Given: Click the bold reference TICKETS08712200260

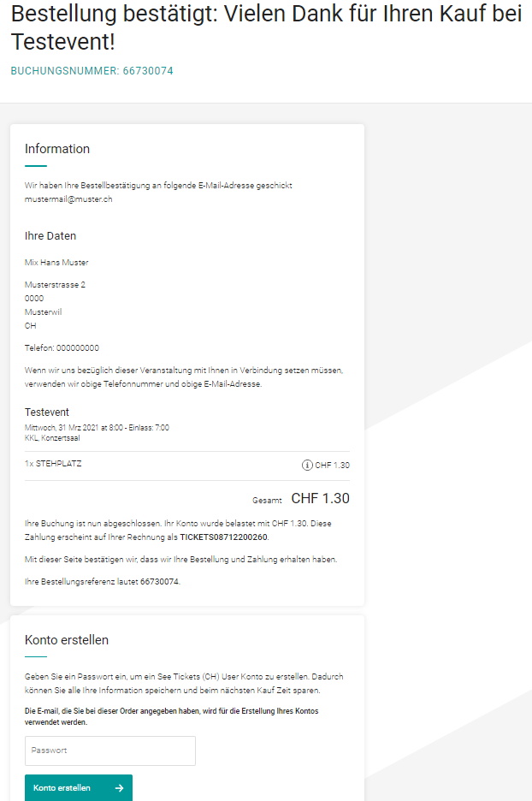Looking at the screenshot, I should pos(223,537).
